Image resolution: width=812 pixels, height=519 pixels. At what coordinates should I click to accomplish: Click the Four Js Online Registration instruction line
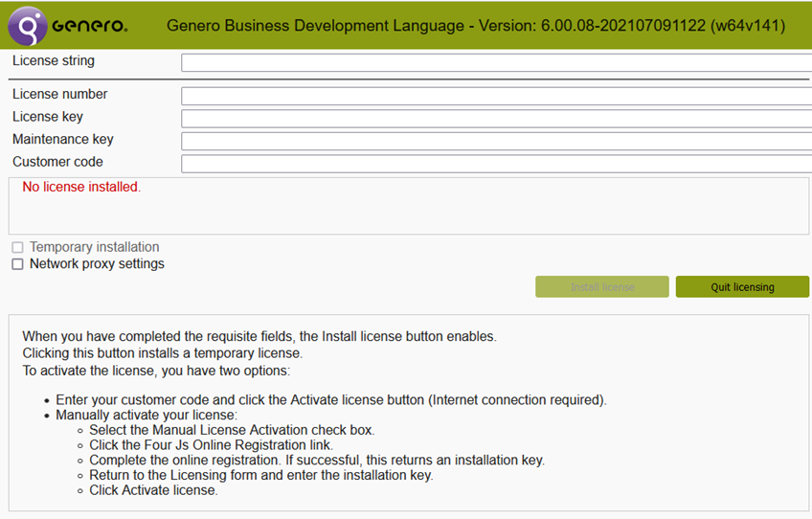(224, 445)
